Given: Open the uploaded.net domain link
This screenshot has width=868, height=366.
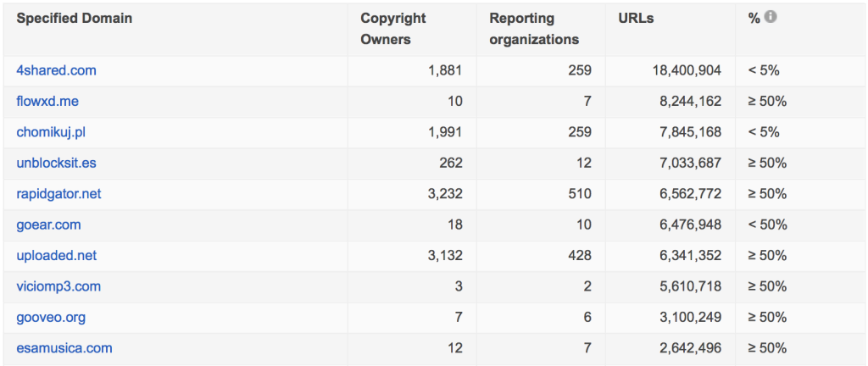Looking at the screenshot, I should 57,256.
